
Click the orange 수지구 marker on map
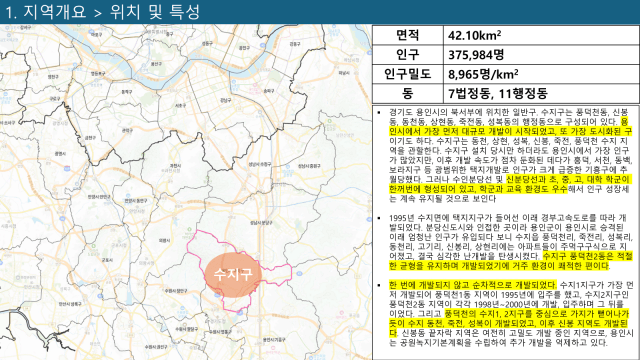pyautogui.click(x=233, y=274)
